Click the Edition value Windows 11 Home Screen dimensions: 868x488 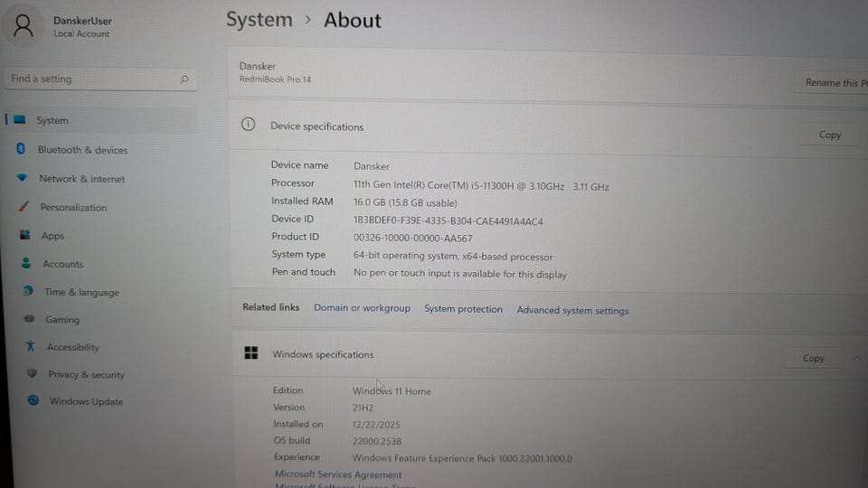point(392,391)
